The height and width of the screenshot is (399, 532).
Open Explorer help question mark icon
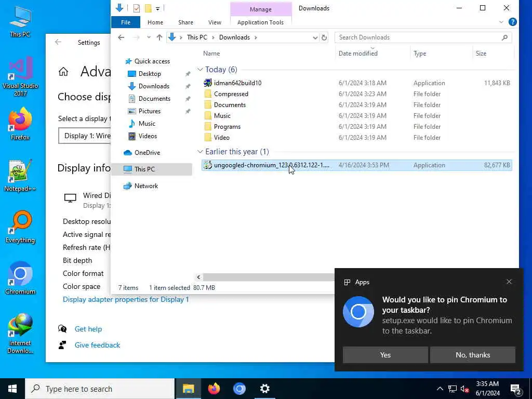click(513, 22)
